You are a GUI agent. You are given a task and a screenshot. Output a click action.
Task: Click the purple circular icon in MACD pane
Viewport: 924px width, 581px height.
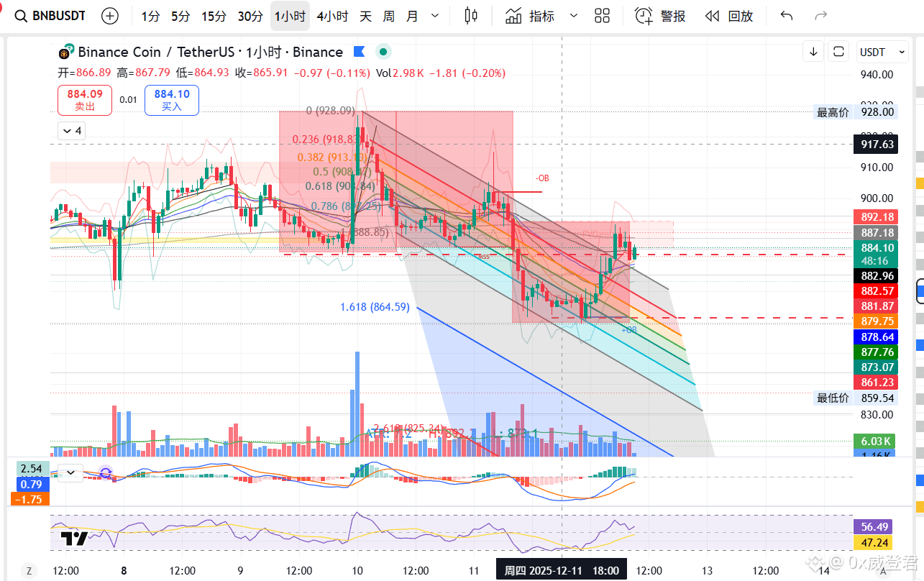(106, 473)
